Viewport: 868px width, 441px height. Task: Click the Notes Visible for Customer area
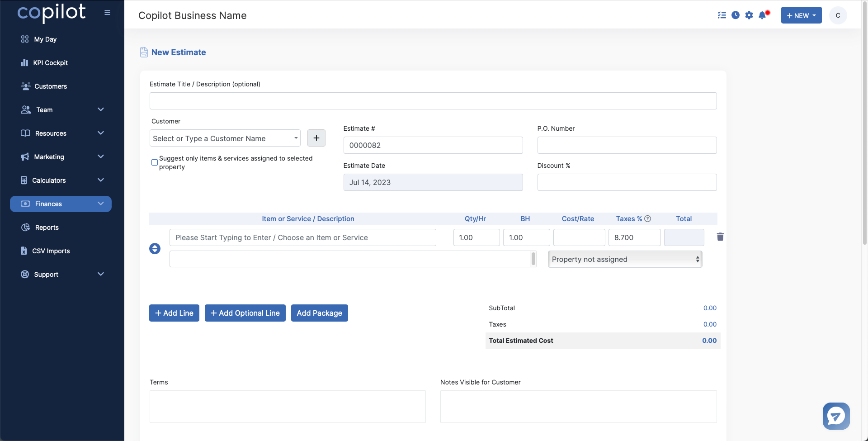pos(579,407)
